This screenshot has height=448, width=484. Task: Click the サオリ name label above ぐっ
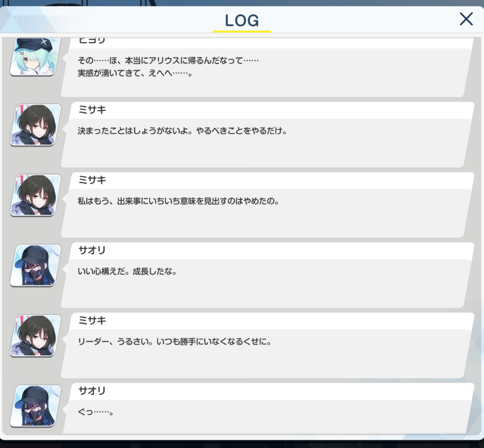click(x=92, y=391)
